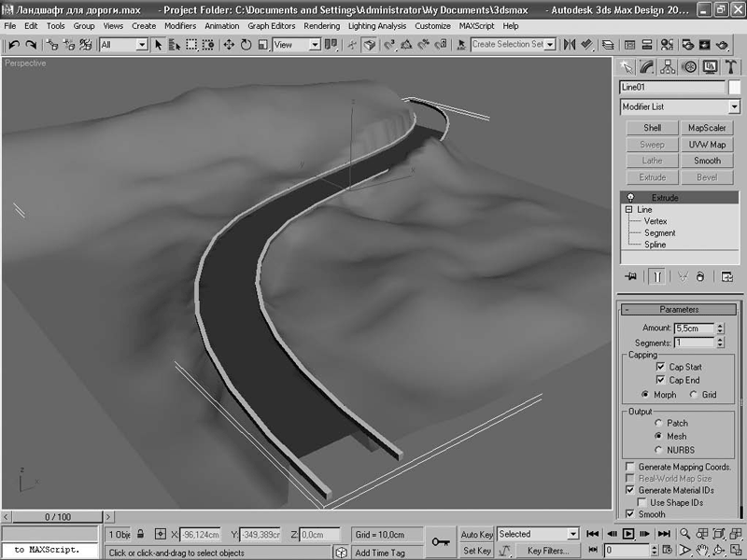The height and width of the screenshot is (560, 747).
Task: Click the Undo arrow icon
Action: [x=14, y=45]
